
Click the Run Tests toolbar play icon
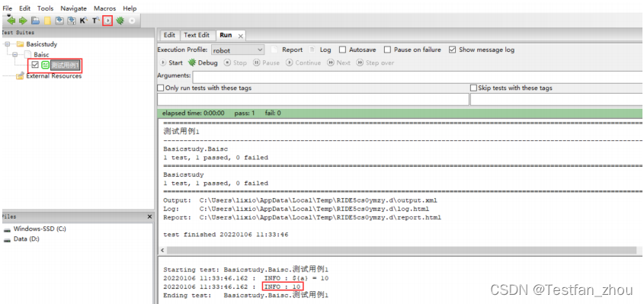pyautogui.click(x=107, y=21)
